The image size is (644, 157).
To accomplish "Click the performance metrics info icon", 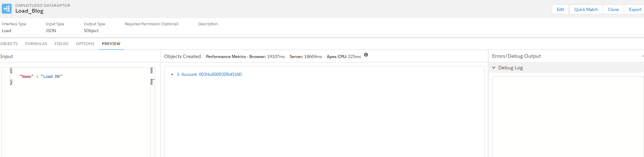I will tap(366, 55).
